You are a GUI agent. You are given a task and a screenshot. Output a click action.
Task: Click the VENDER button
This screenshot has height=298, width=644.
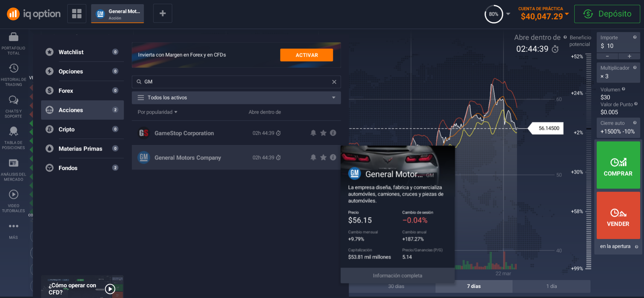coord(618,215)
